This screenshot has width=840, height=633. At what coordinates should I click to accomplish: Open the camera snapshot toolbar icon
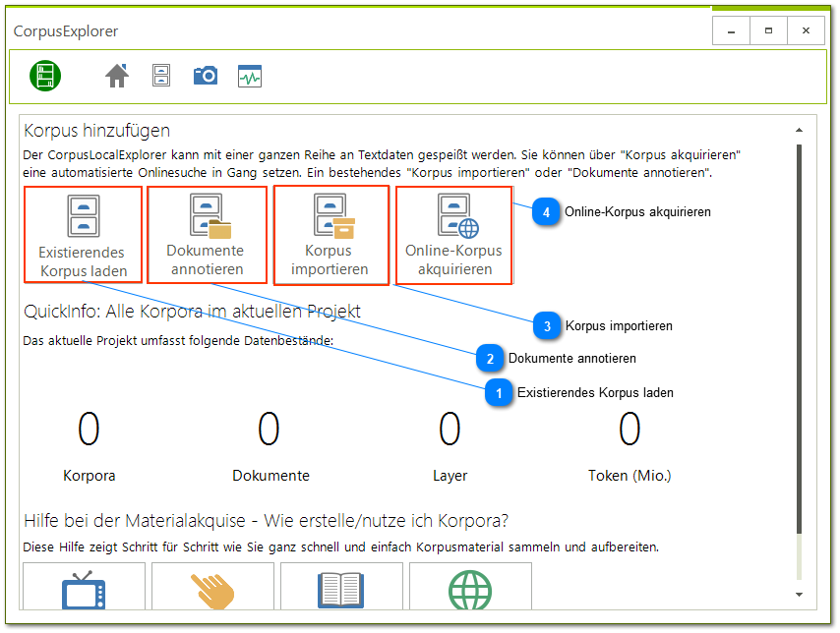206,76
